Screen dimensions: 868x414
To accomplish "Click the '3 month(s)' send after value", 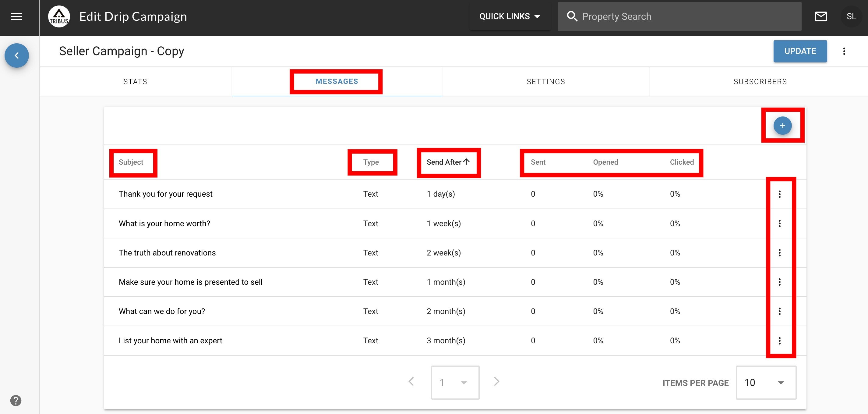I will [446, 341].
